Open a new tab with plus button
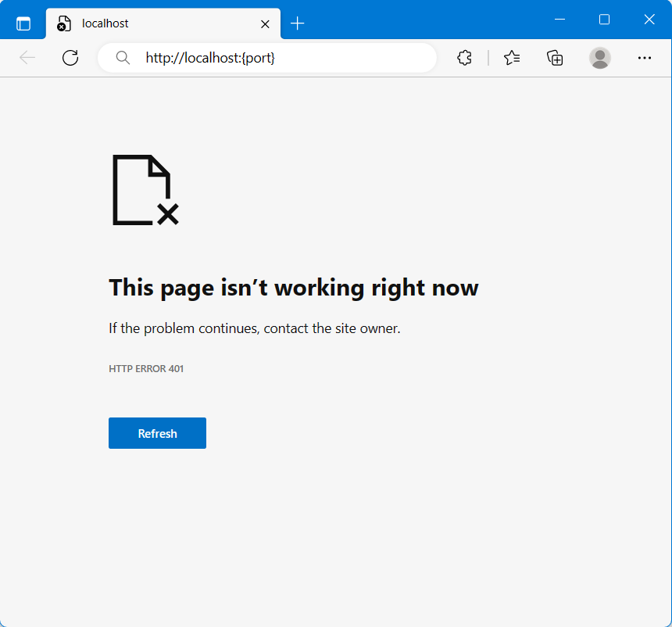 (297, 23)
